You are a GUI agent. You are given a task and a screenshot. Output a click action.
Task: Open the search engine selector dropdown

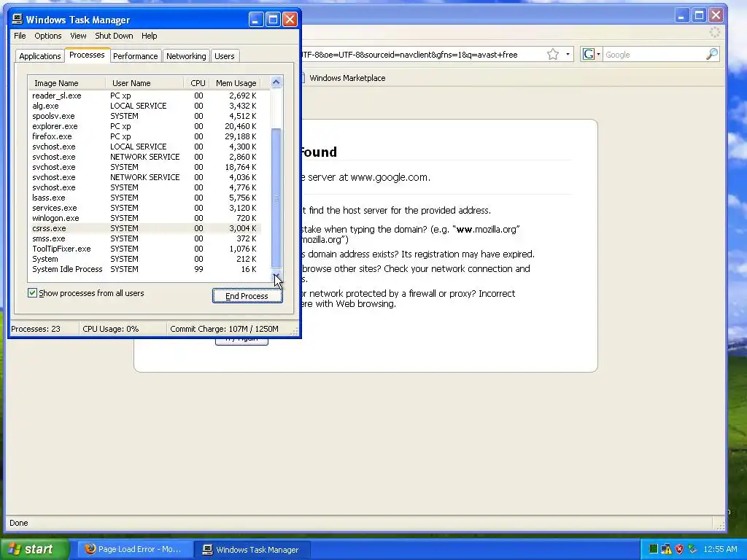point(598,54)
